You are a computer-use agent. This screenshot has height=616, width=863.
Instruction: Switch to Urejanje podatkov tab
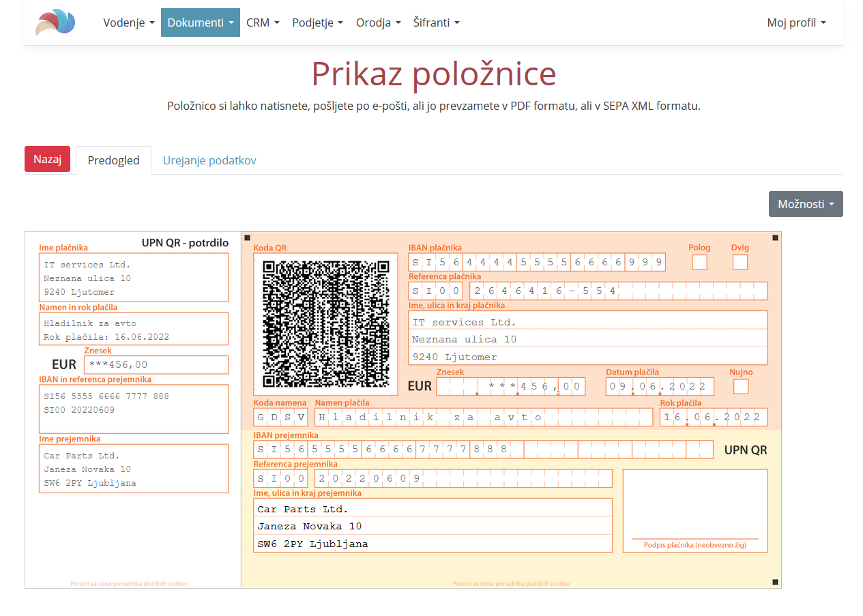click(209, 160)
